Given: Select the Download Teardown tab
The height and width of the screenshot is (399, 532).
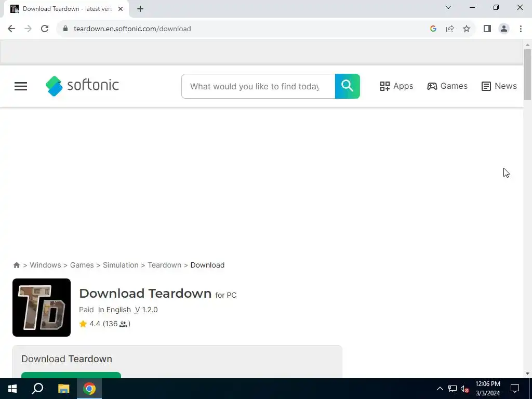Looking at the screenshot, I should (x=66, y=9).
